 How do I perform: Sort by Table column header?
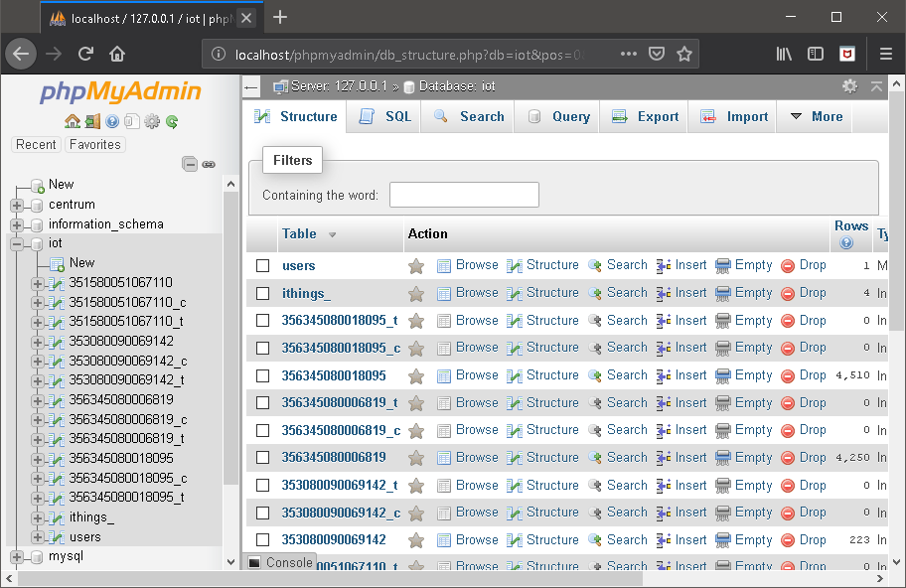(299, 234)
